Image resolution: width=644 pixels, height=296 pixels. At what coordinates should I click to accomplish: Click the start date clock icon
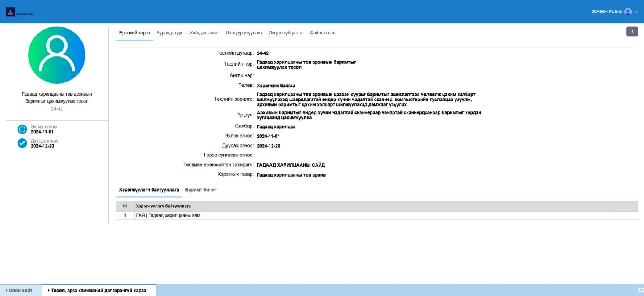pos(22,129)
